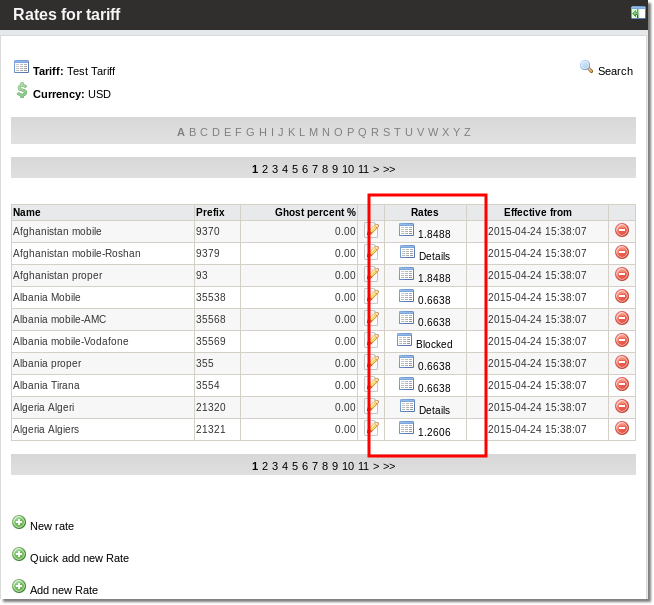Viewport: 654px width, 605px height.
Task: Open the Search link
Action: tap(615, 71)
